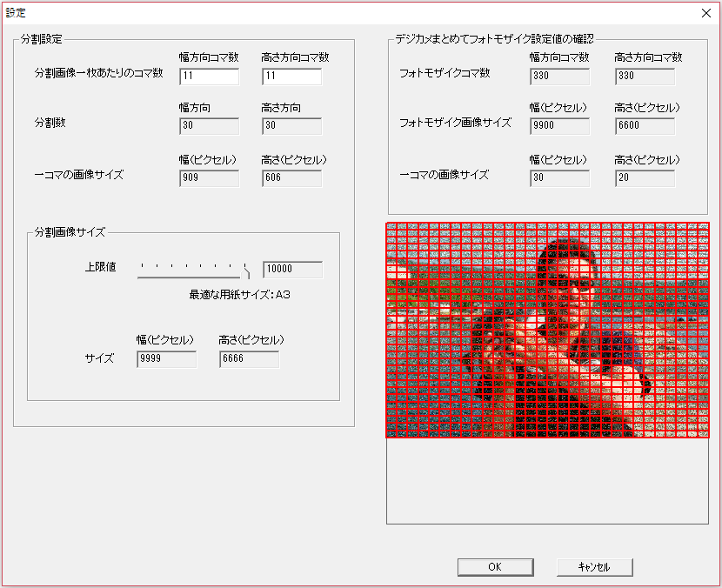Image resolution: width=722 pixels, height=588 pixels.
Task: Click the フォトモザイクコマ数 height field under 高さ方向コマ数
Action: tap(645, 77)
